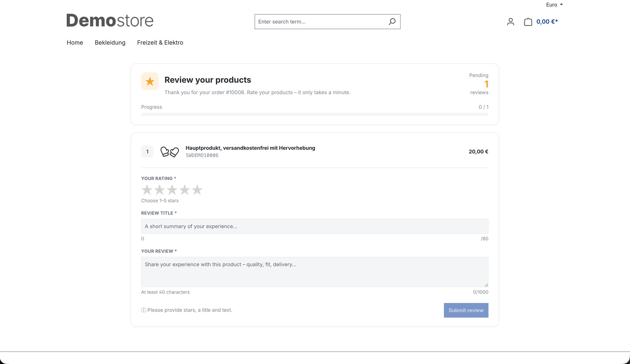Open the user account icon
This screenshot has width=630, height=364.
[511, 22]
